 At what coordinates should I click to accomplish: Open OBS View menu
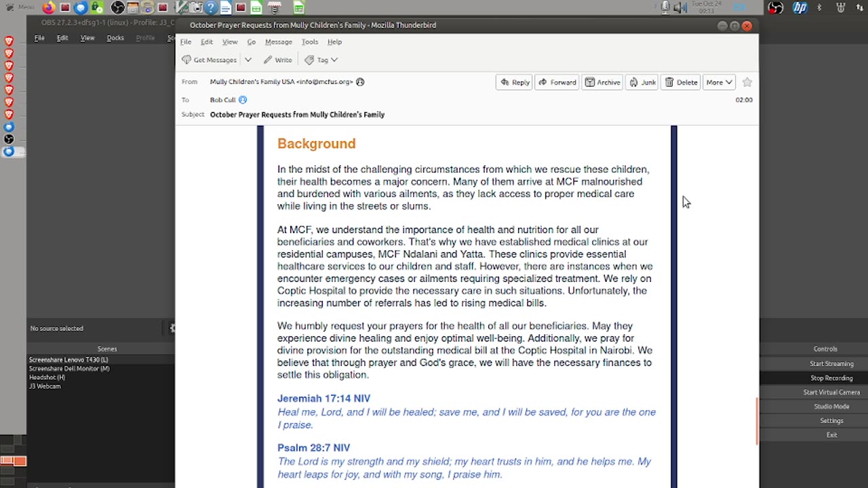point(87,38)
